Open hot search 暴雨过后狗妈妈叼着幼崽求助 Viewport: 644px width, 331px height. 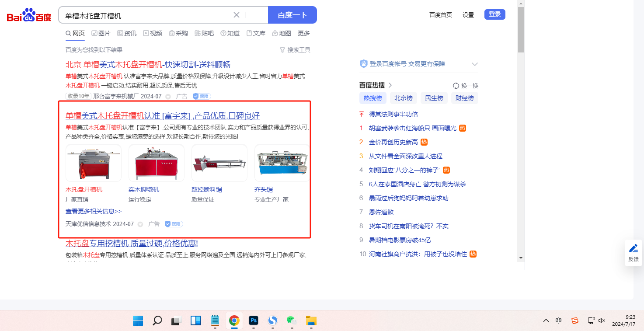coord(409,198)
